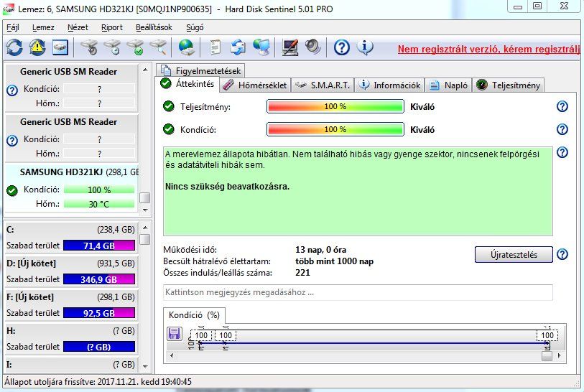
Task: Run the disk test with green checkmark icon
Action: click(135, 47)
